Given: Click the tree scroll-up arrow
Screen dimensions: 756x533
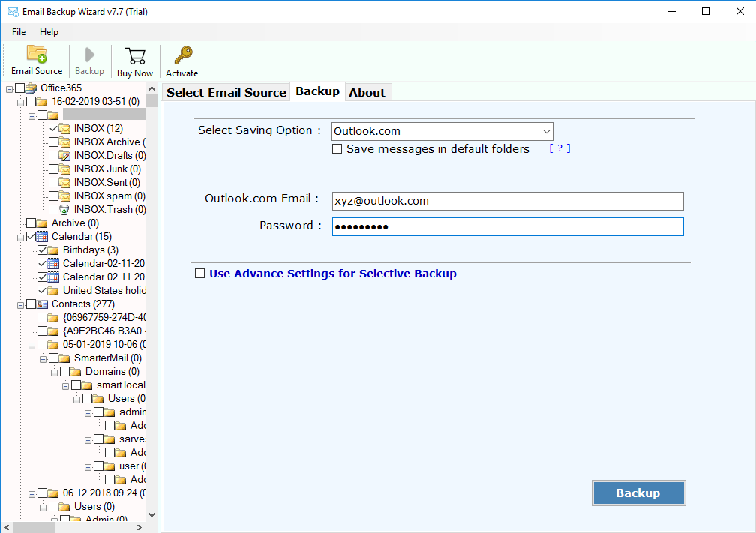Looking at the screenshot, I should pos(151,88).
